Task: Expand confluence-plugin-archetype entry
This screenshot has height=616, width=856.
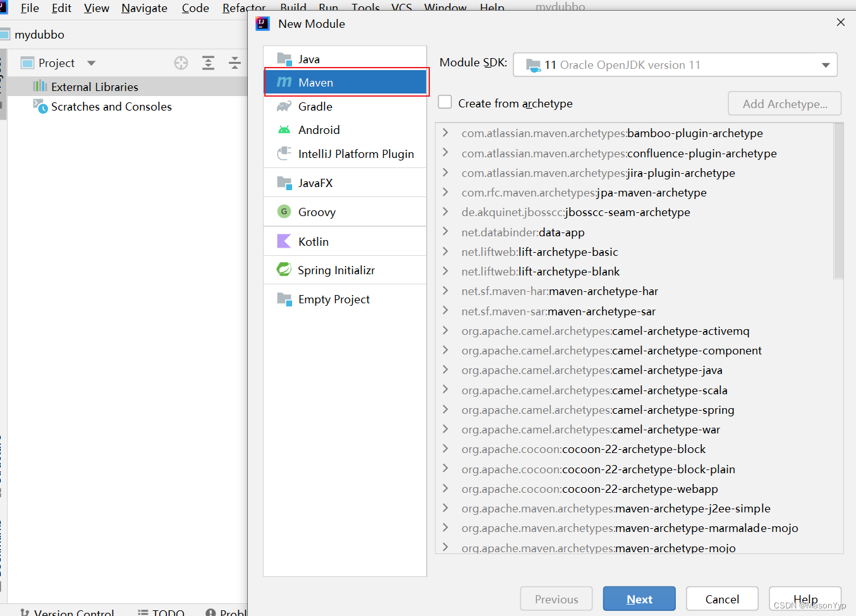Action: 446,152
